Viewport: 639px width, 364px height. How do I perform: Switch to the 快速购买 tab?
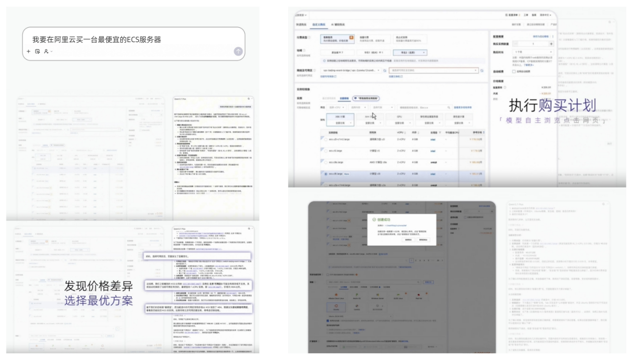pos(302,24)
